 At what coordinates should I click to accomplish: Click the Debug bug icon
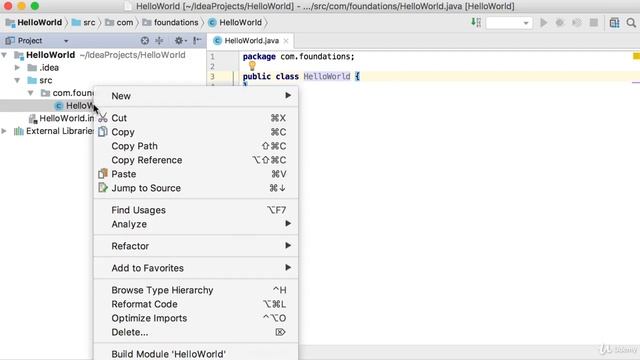click(560, 22)
